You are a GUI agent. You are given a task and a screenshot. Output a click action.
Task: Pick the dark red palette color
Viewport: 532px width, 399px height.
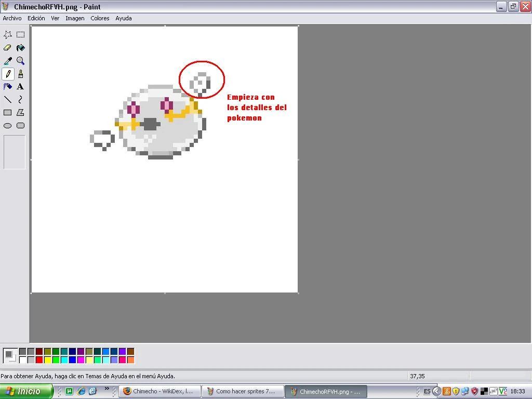click(x=39, y=352)
